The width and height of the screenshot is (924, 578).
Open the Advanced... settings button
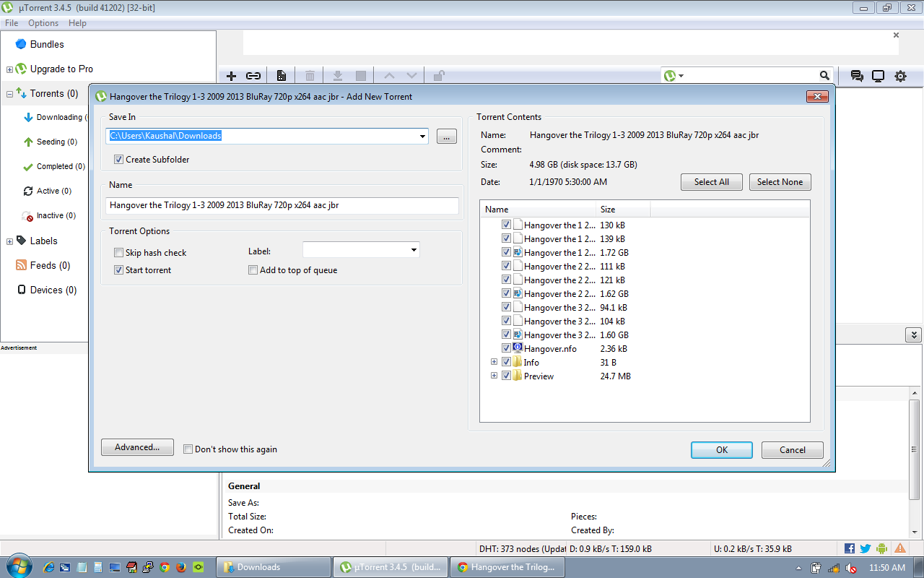tap(137, 447)
